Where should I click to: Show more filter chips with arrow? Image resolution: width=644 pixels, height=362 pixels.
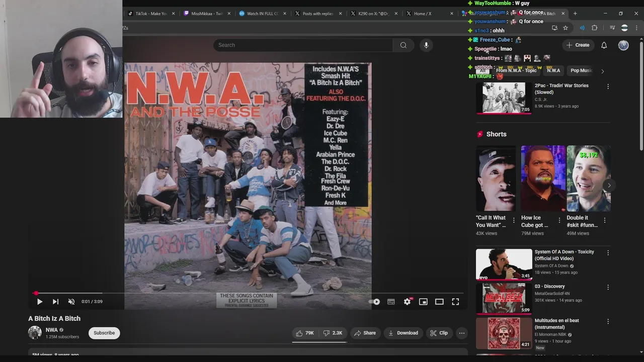click(602, 71)
